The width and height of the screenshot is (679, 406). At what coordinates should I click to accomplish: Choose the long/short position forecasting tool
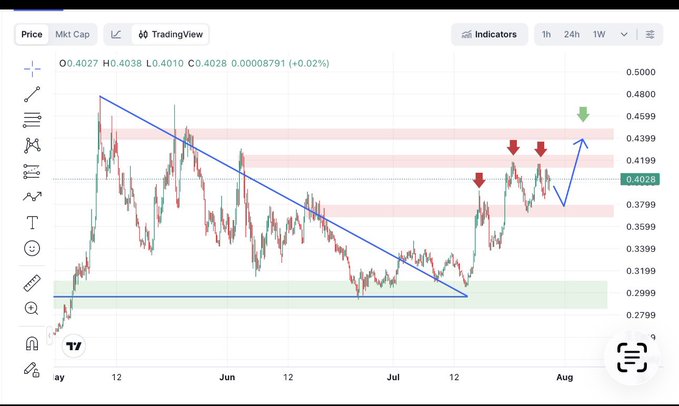pyautogui.click(x=32, y=171)
